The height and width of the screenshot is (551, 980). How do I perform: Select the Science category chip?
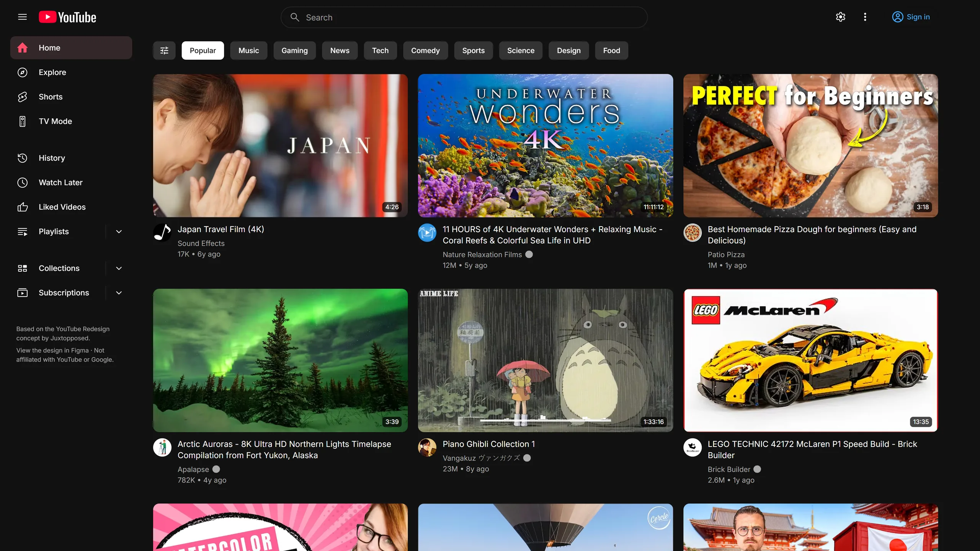[x=521, y=51]
